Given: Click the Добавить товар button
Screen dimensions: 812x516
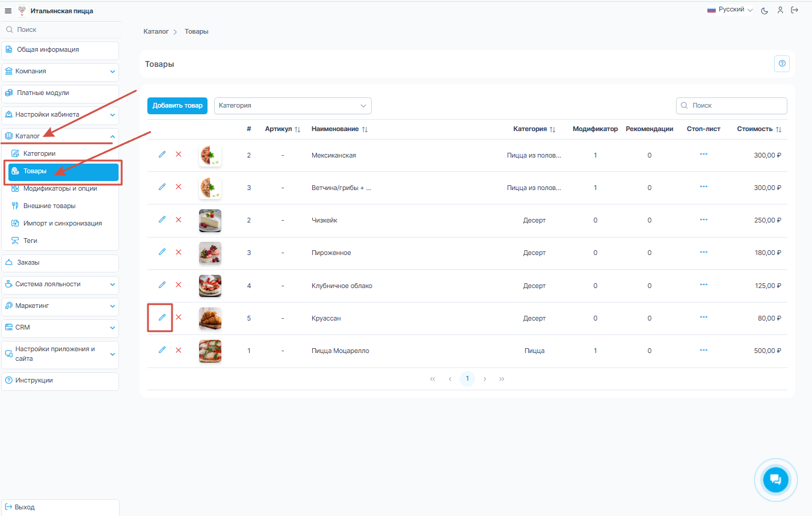Looking at the screenshot, I should click(177, 105).
